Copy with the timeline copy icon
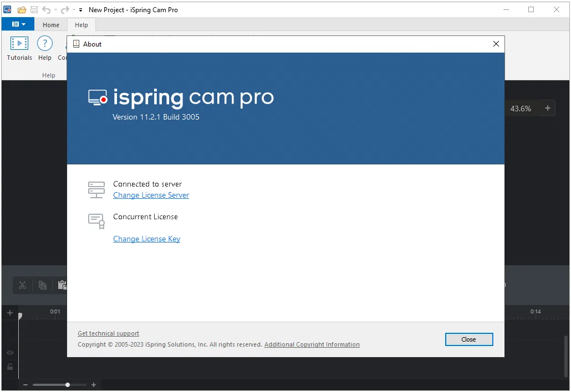Screen dimensions: 571x392 click(x=43, y=286)
